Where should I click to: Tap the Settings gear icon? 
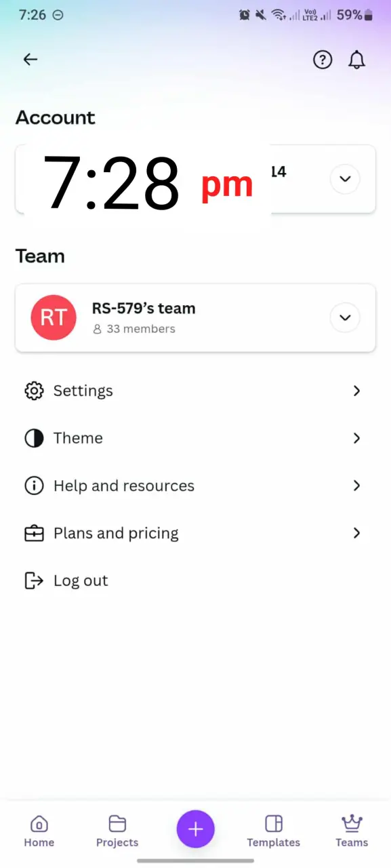(34, 391)
